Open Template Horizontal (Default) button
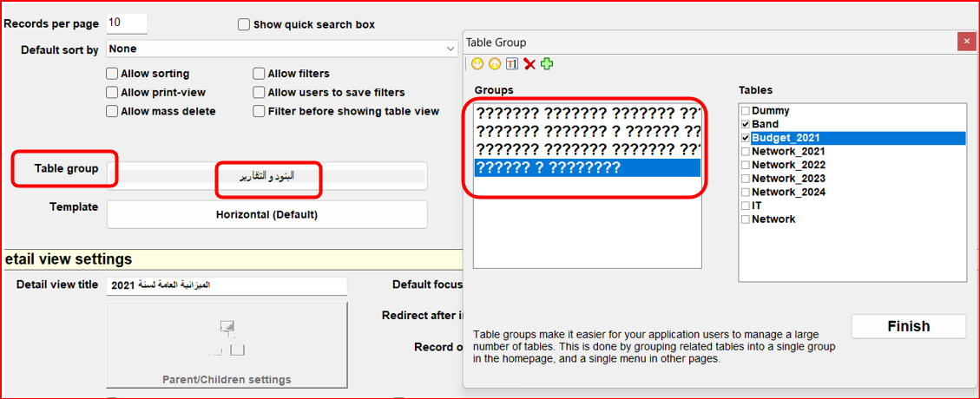980x399 pixels. pyautogui.click(x=267, y=215)
